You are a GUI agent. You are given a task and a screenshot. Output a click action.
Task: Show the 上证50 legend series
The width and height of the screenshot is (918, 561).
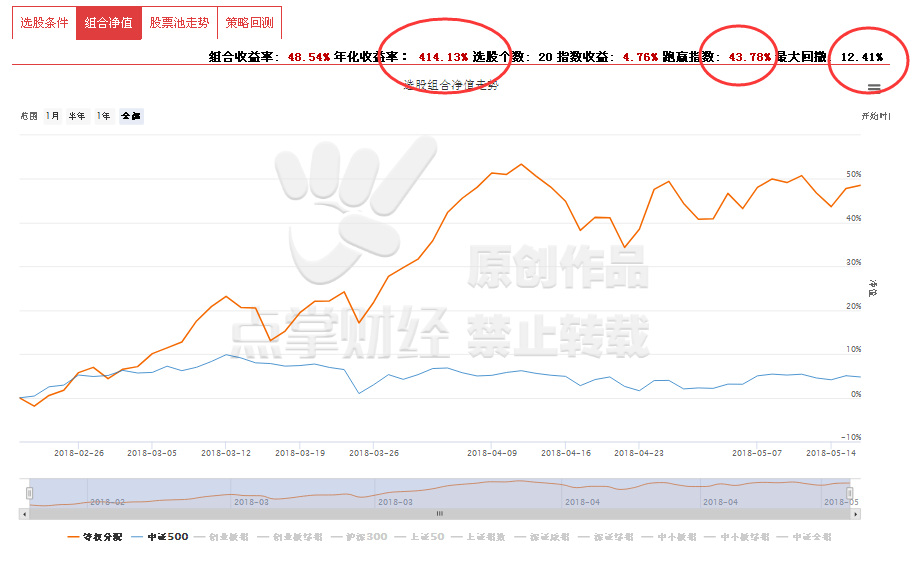coord(419,536)
